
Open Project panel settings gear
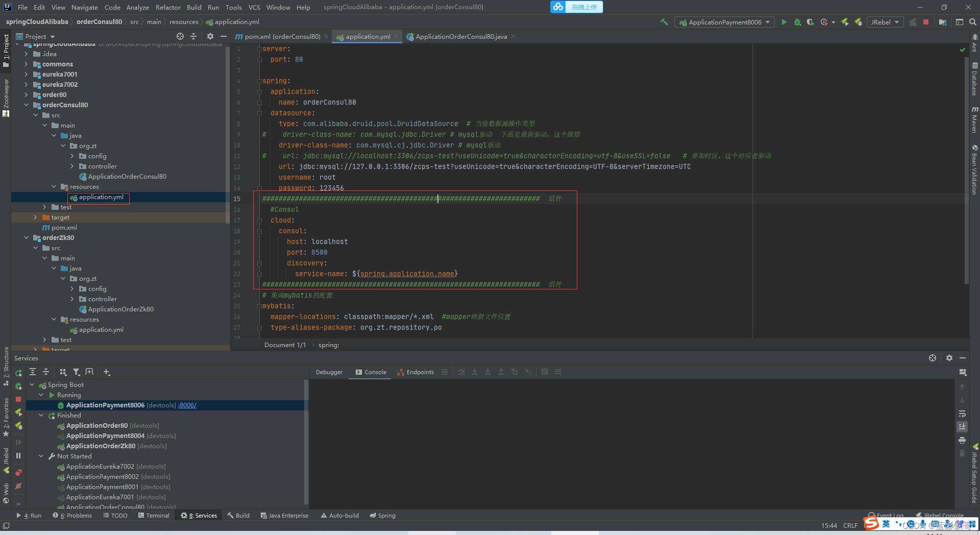[x=210, y=36]
